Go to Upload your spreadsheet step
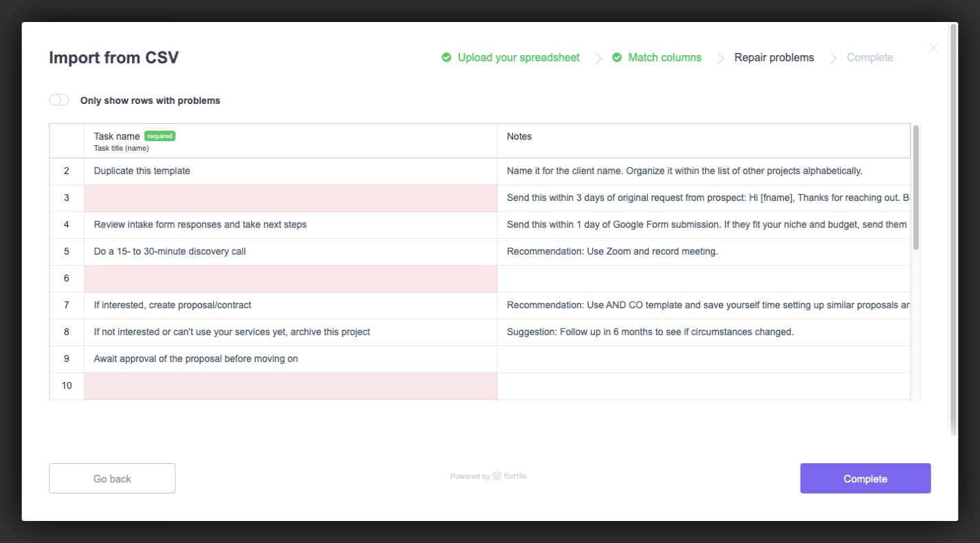 519,58
